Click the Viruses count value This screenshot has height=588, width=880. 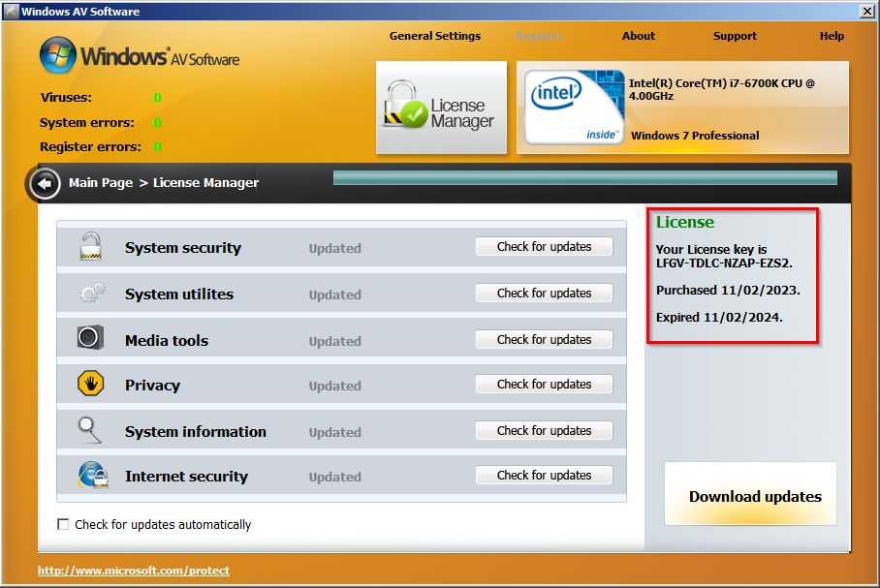point(157,98)
